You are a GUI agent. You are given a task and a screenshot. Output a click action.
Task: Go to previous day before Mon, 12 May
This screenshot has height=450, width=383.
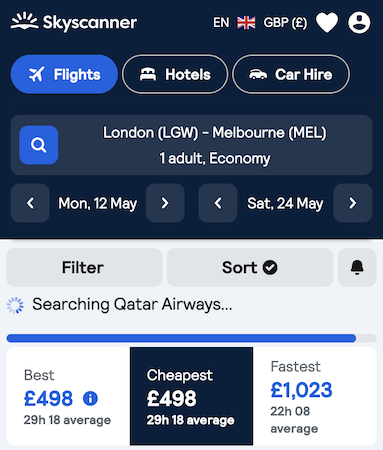click(x=30, y=203)
